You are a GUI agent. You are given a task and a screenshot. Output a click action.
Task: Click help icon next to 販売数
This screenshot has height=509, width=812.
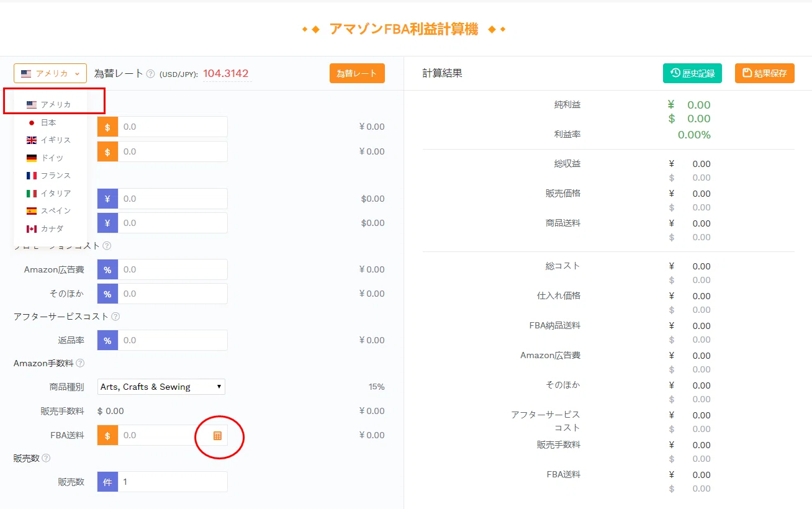[x=46, y=458]
